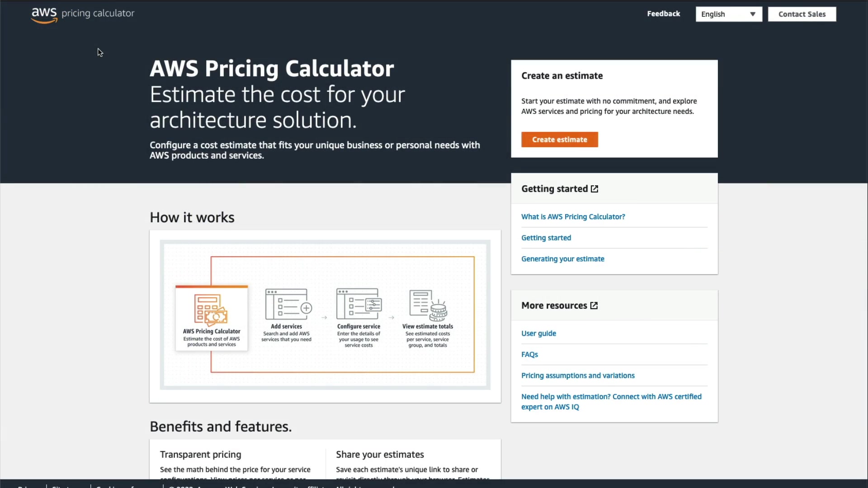Click the AWS Pricing Calculator diagram icon
The image size is (868, 488).
click(211, 310)
